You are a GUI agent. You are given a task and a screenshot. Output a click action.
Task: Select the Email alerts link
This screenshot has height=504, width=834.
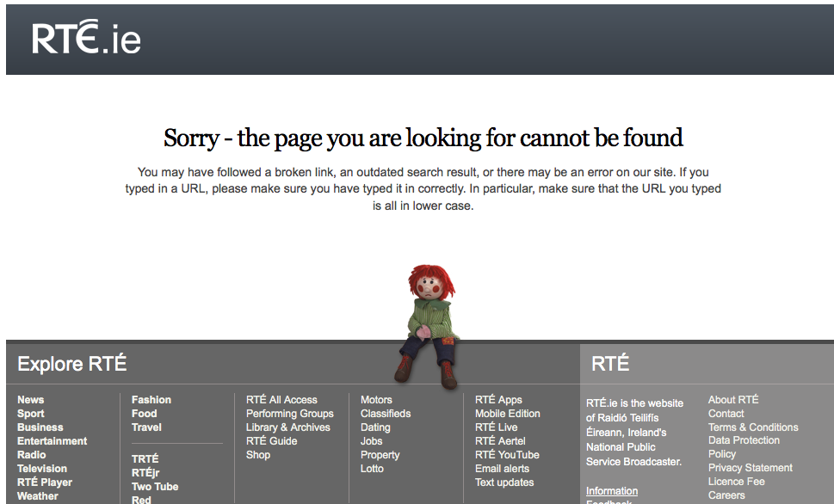pyautogui.click(x=502, y=469)
